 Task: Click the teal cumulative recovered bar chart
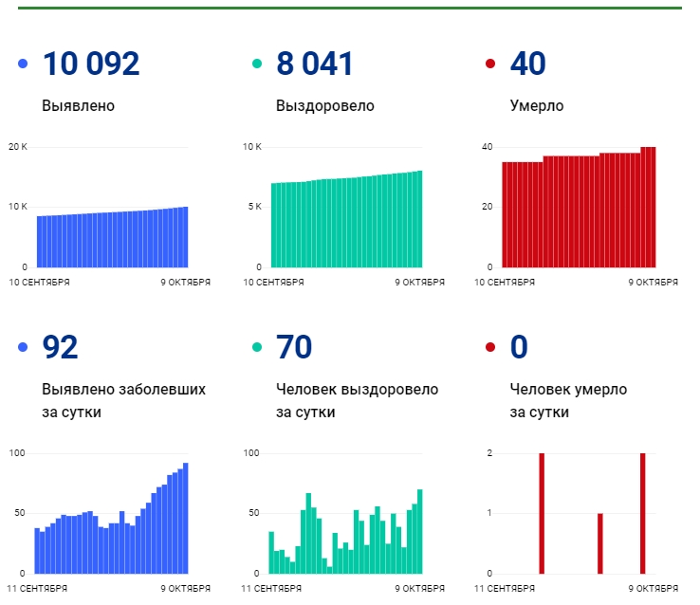coord(347,219)
